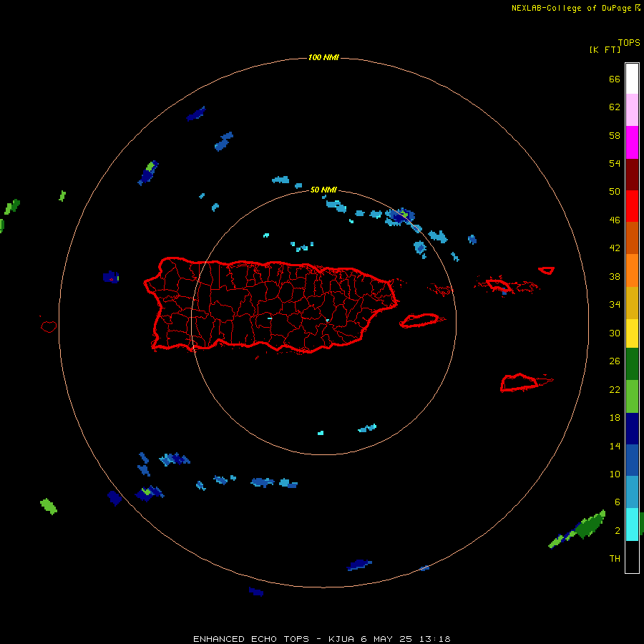This screenshot has width=644, height=644.
Task: Click the magenta legend swatch
Action: 632,142
